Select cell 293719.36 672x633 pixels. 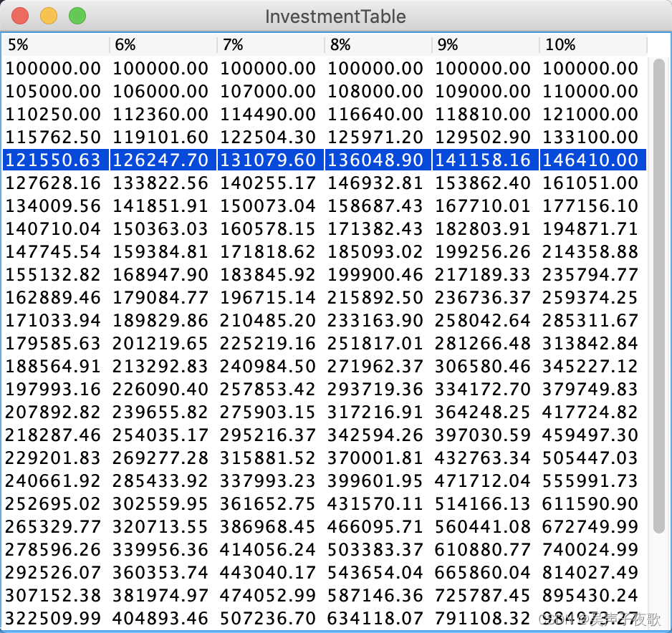pyautogui.click(x=378, y=390)
